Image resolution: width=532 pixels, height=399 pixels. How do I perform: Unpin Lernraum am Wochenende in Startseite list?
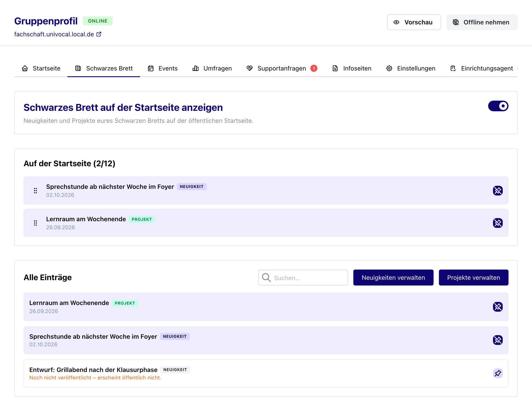click(498, 223)
